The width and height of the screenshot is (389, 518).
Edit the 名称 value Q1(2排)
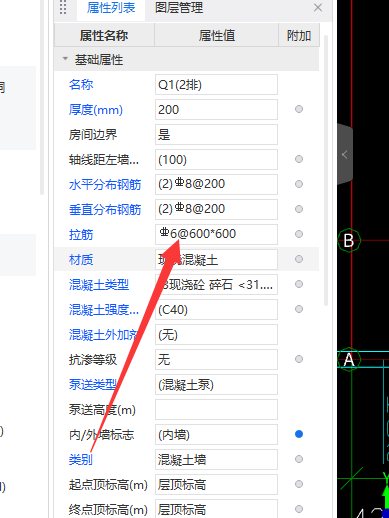point(216,85)
